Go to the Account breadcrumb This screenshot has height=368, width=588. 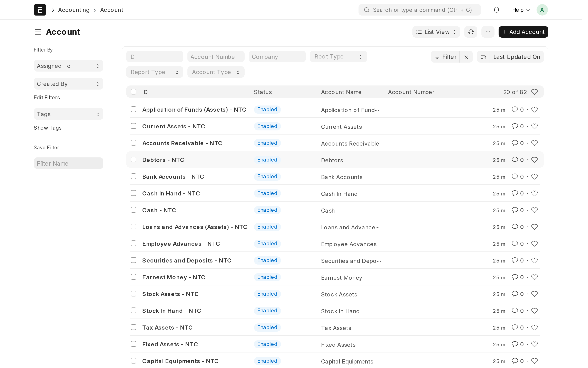coord(111,10)
